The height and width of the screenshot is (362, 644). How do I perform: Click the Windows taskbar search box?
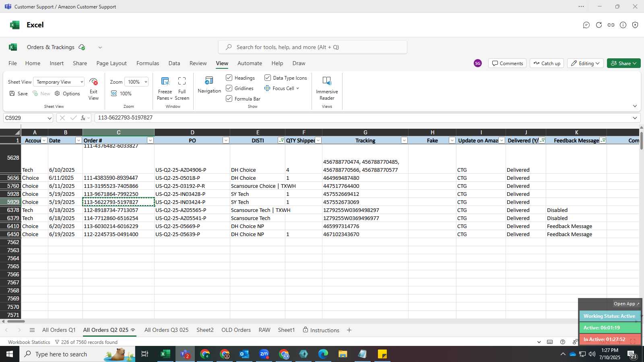pos(77,354)
